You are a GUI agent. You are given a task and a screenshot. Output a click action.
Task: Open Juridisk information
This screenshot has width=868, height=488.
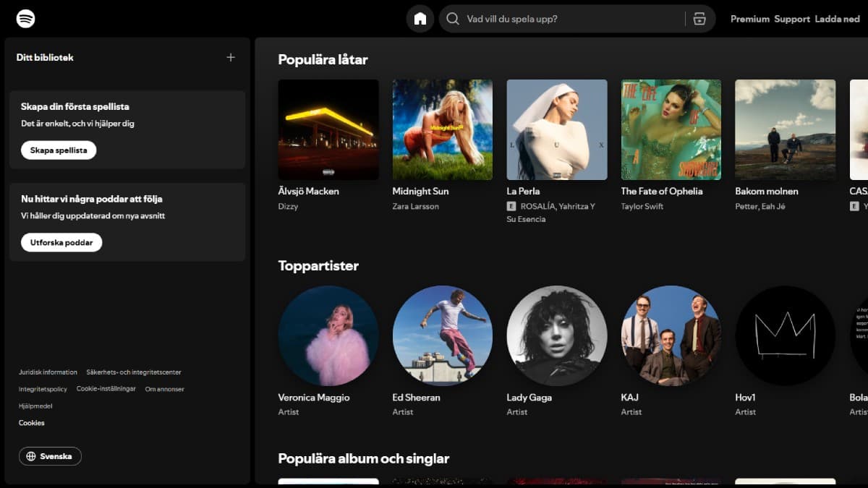pyautogui.click(x=48, y=372)
